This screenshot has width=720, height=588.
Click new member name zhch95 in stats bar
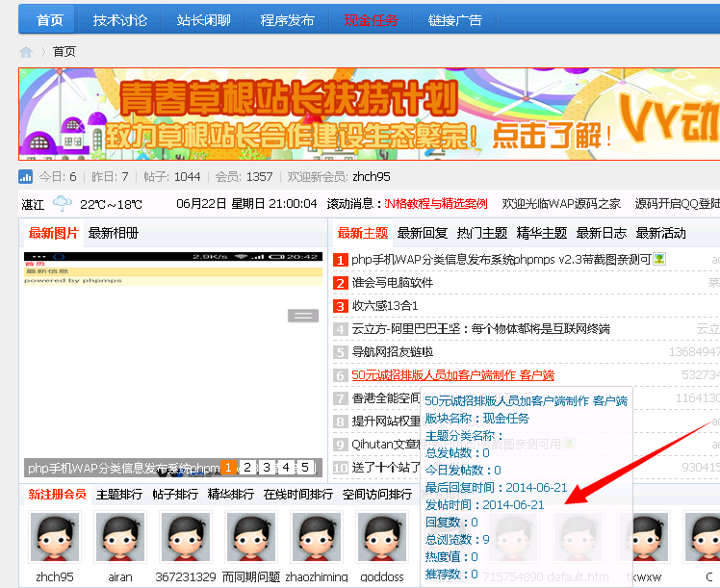[x=371, y=177]
